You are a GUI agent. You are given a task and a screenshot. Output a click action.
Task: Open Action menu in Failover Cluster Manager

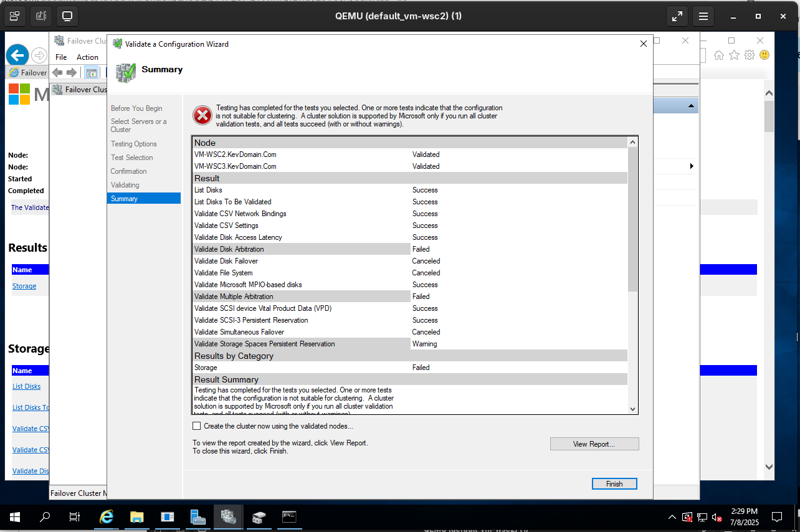coord(87,57)
